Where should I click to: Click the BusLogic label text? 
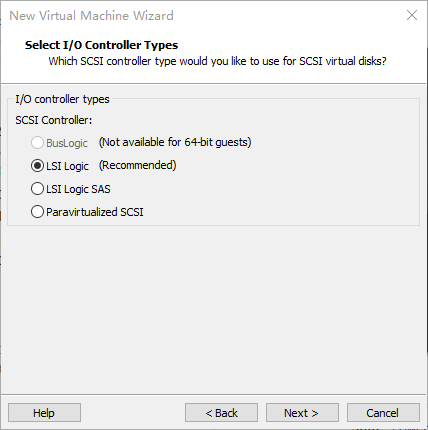[67, 143]
